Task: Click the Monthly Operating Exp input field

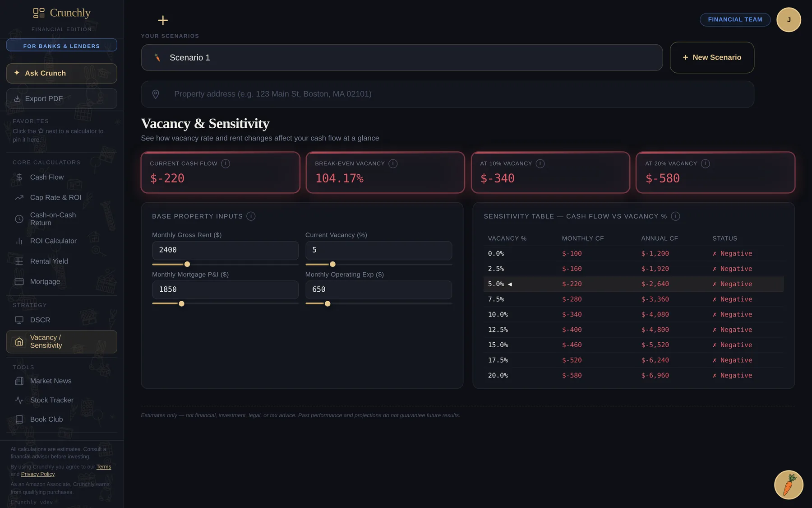Action: tap(378, 290)
